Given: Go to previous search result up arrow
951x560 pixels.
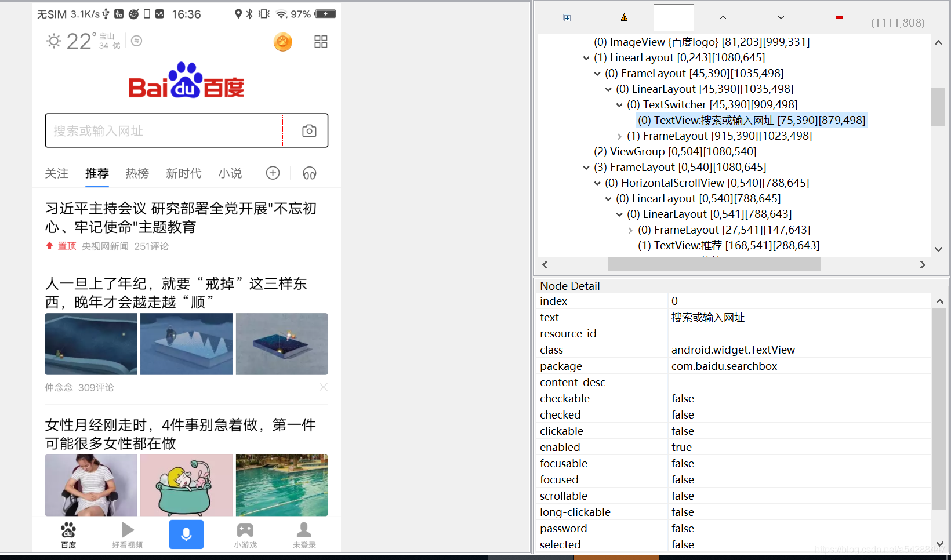Looking at the screenshot, I should click(x=723, y=17).
